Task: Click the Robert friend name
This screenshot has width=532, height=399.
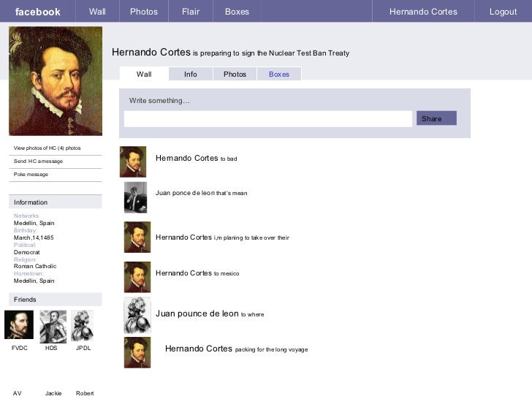Action: 85,393
